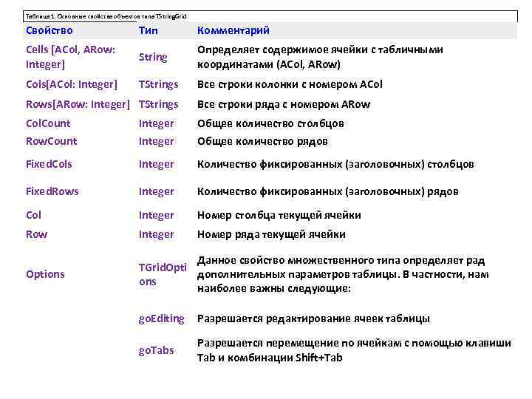The height and width of the screenshot is (399, 532).
Task: Click comment 'Общее количество рядов'
Action: [262, 141]
